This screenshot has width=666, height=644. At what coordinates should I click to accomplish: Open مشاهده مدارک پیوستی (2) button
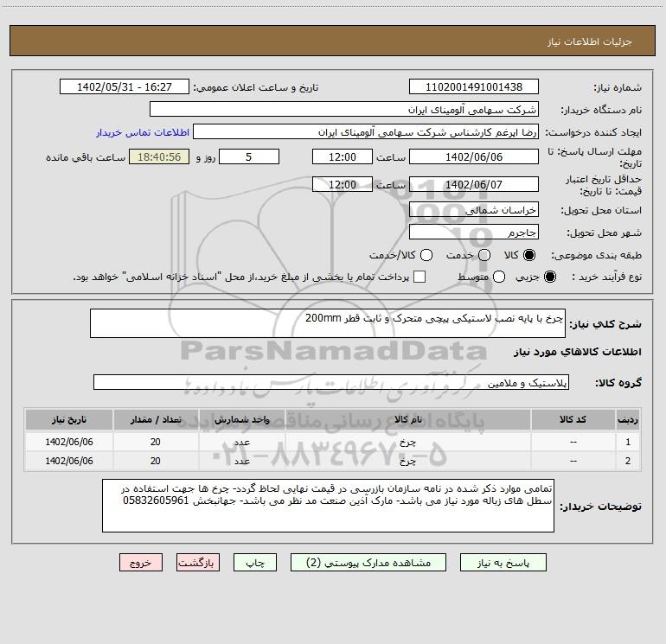coord(368,563)
